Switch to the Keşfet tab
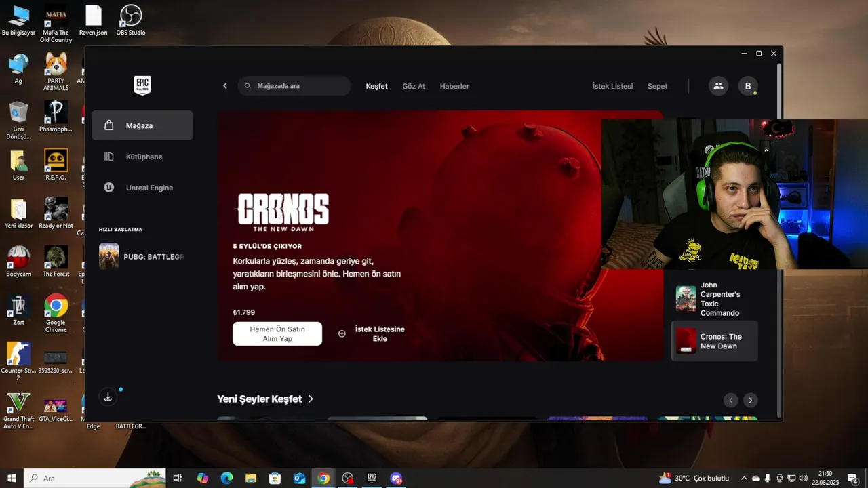Viewport: 868px width, 488px height. click(376, 86)
